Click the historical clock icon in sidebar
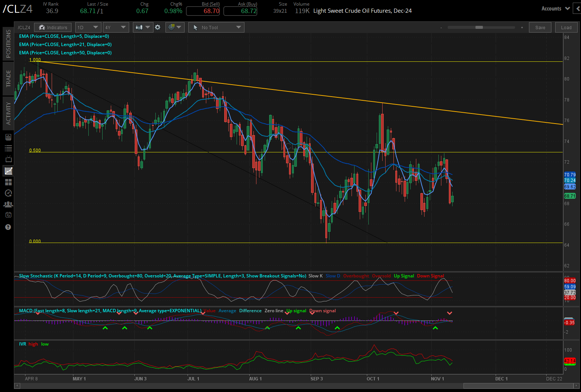Image resolution: width=581 pixels, height=392 pixels. 8,193
